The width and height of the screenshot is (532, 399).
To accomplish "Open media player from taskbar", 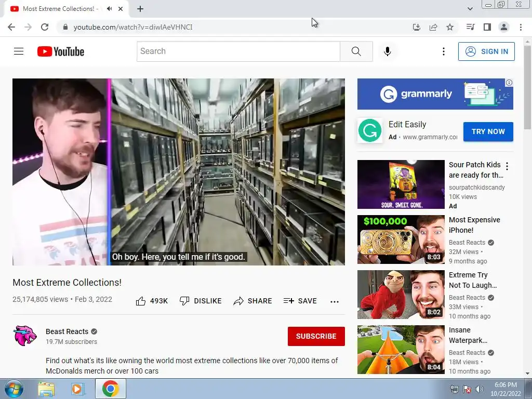I will coord(77,389).
